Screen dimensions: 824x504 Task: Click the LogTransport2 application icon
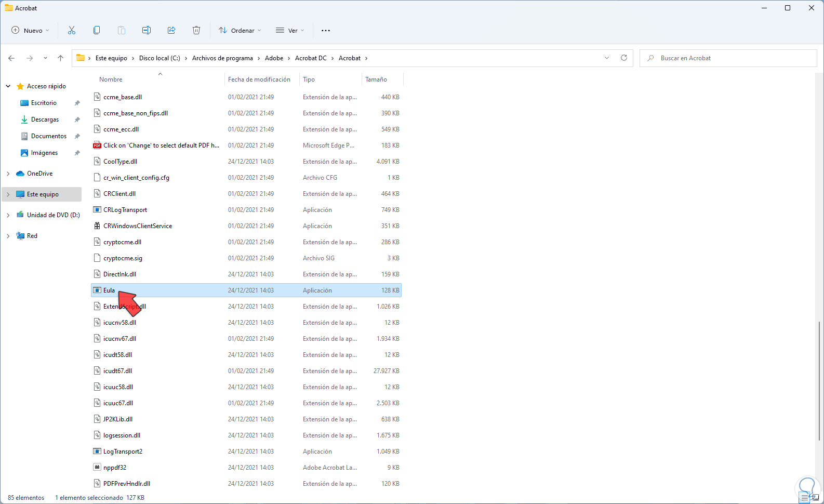pyautogui.click(x=97, y=452)
